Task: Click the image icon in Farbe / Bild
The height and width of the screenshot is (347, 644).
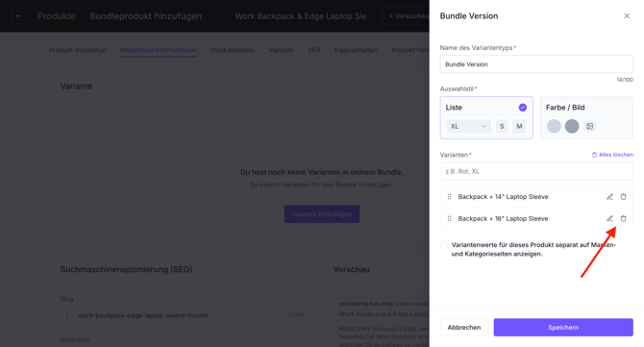Action: point(590,126)
